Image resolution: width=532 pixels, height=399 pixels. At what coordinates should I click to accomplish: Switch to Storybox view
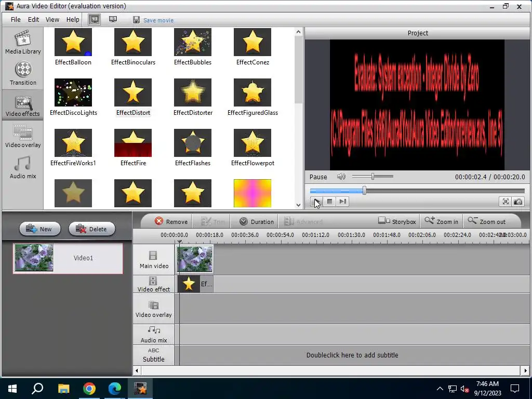pyautogui.click(x=397, y=221)
